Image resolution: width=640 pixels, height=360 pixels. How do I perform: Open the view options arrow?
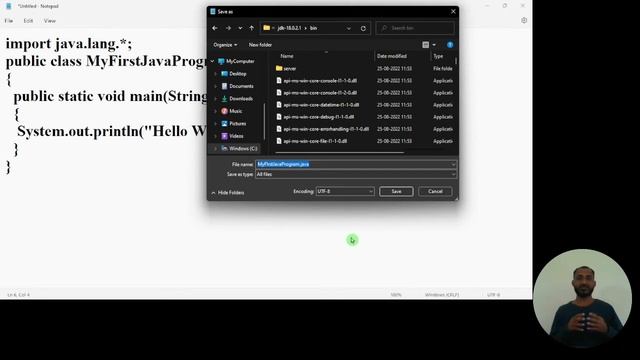point(434,45)
